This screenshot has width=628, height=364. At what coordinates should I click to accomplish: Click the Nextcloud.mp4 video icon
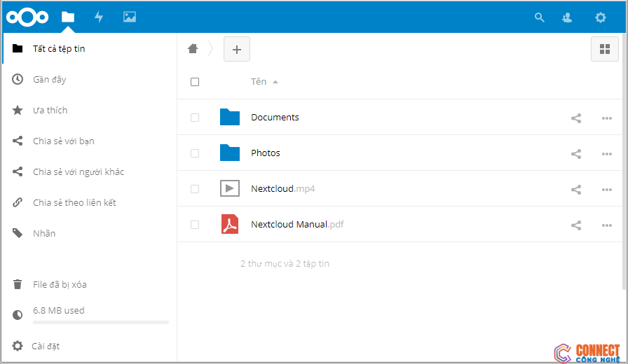coord(230,188)
